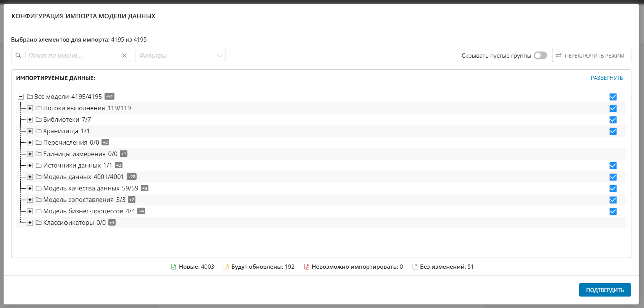Click the +28 badge on Модель данных
This screenshot has width=644, height=308.
coord(132,177)
